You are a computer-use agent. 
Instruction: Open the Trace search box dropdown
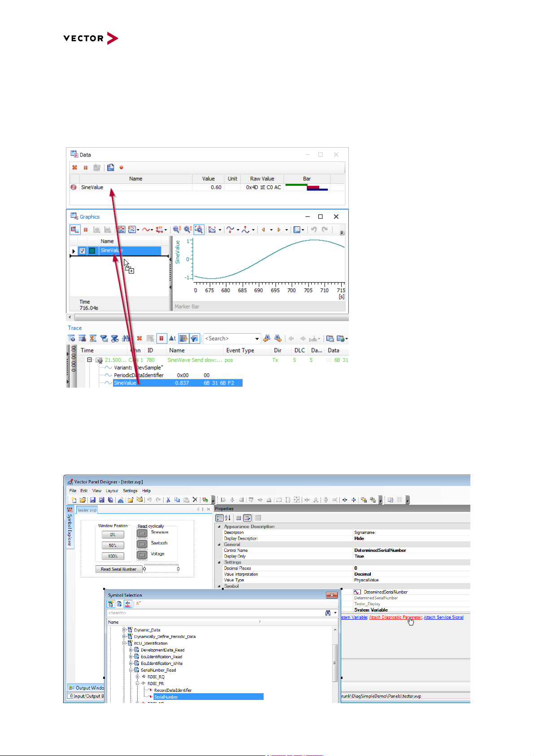pyautogui.click(x=257, y=339)
